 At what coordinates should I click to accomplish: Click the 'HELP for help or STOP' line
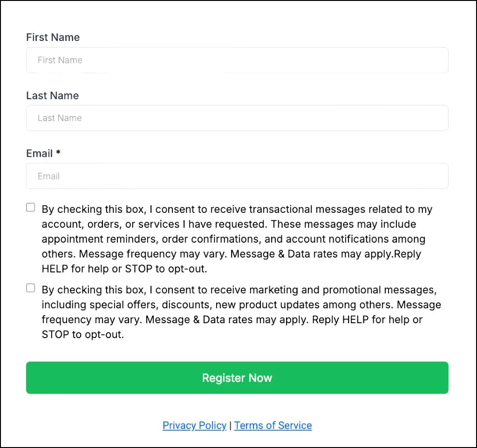click(124, 269)
